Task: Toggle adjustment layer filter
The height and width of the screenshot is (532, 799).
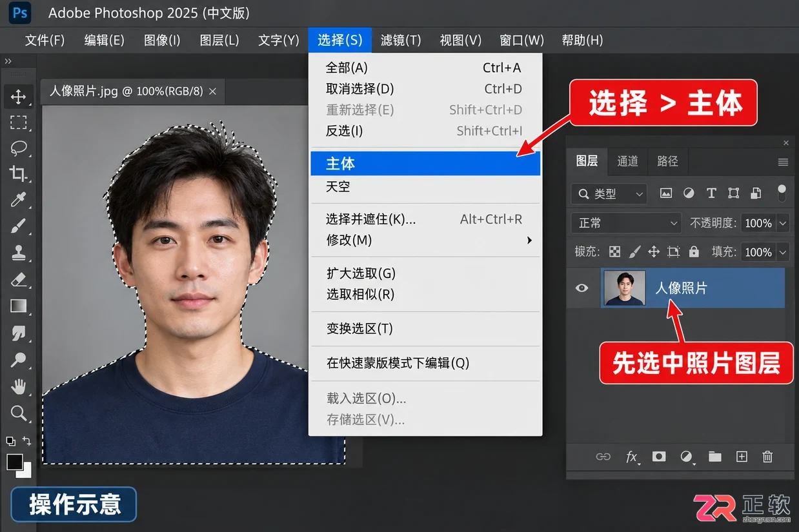Action: point(689,193)
